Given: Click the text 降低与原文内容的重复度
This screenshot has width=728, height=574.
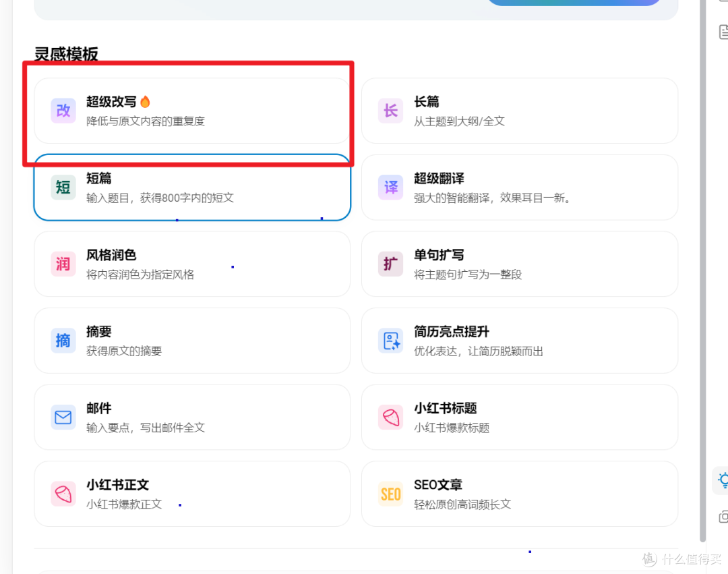Looking at the screenshot, I should [146, 121].
